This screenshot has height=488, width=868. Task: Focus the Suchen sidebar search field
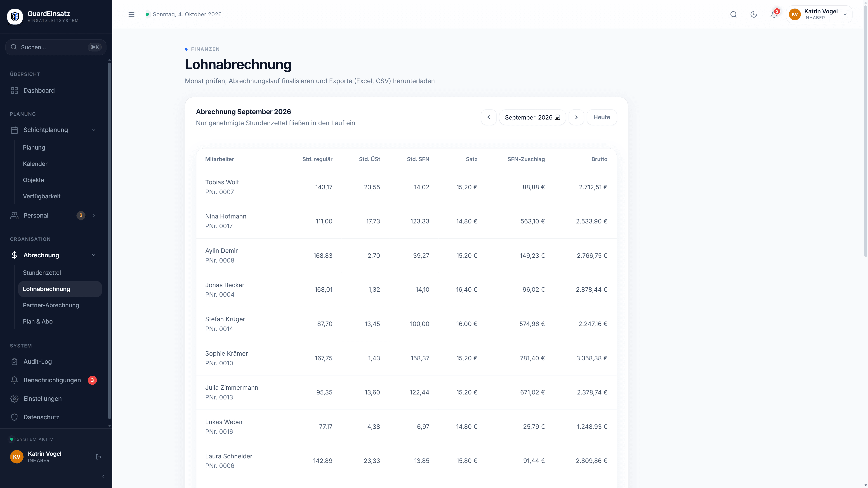coord(56,47)
